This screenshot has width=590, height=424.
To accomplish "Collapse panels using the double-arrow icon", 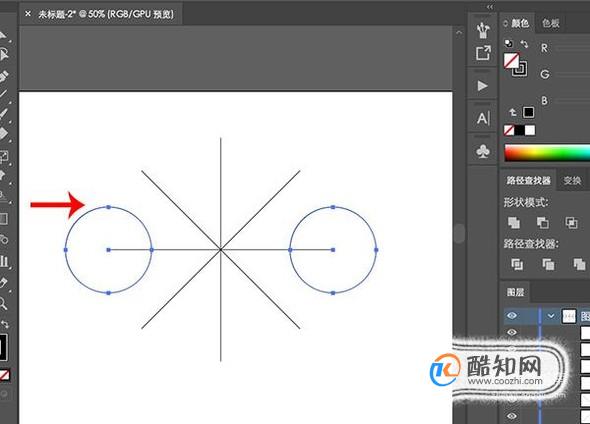I will click(490, 7).
